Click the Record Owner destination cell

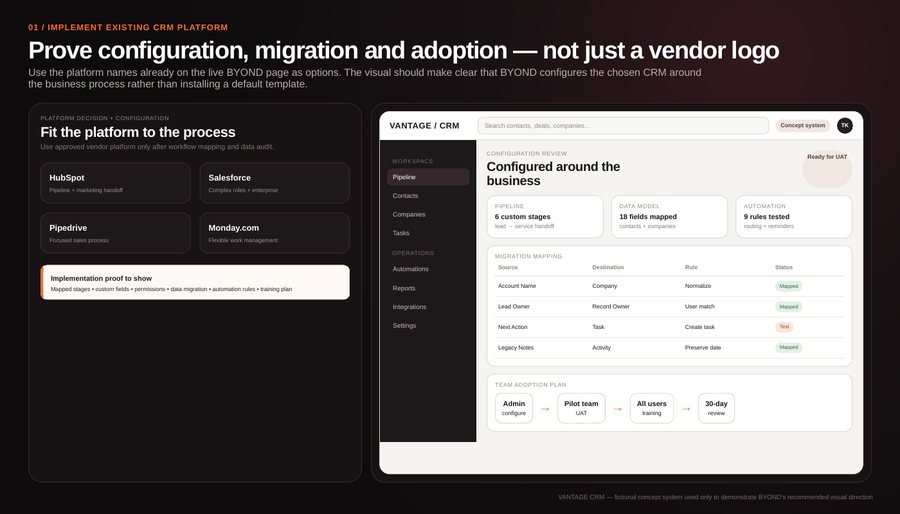click(611, 306)
